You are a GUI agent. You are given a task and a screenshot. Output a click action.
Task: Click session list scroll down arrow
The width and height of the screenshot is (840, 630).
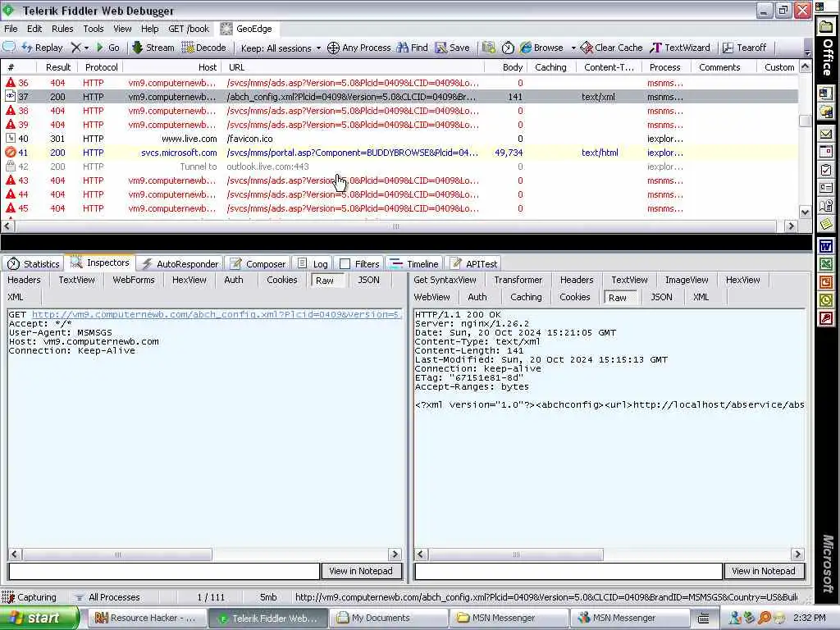[806, 212]
